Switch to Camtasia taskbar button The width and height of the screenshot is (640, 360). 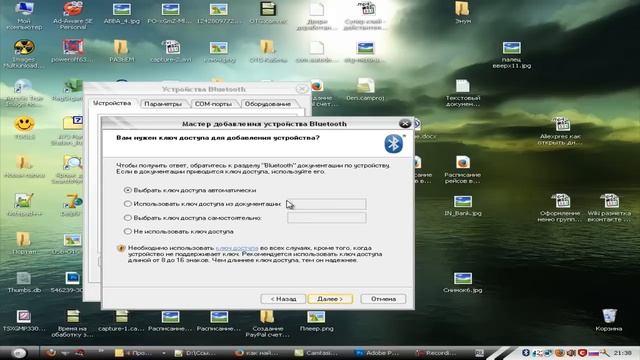pyautogui.click(x=316, y=353)
